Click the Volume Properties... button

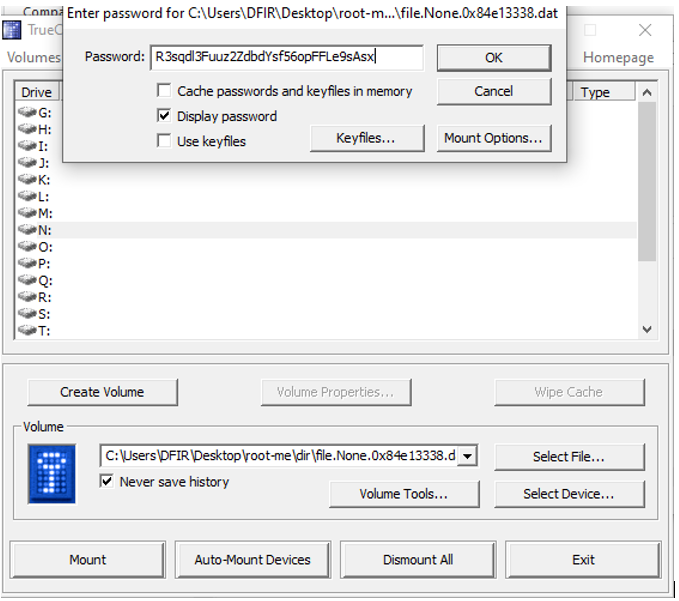pyautogui.click(x=336, y=392)
